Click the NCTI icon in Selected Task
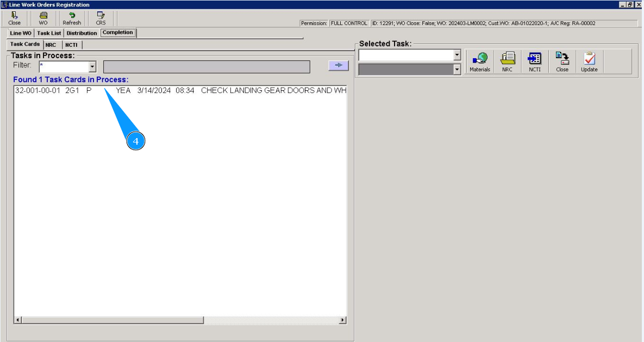The height and width of the screenshot is (342, 644). [535, 62]
